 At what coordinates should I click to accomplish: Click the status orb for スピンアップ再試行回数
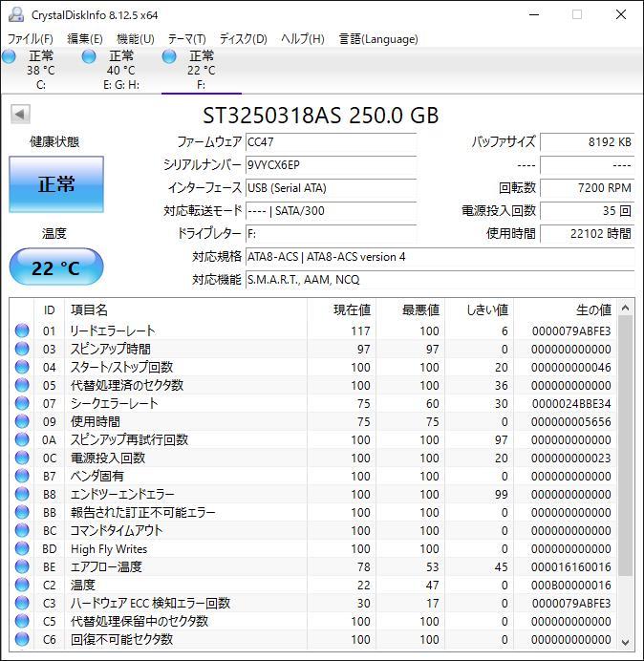click(x=22, y=439)
